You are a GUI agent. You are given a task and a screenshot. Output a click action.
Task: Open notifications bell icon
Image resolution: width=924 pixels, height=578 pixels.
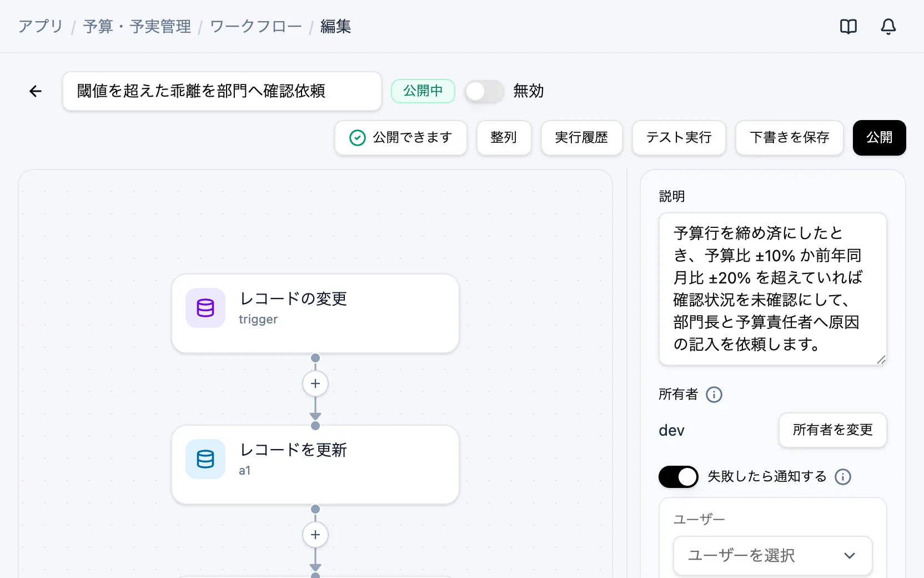coord(888,27)
